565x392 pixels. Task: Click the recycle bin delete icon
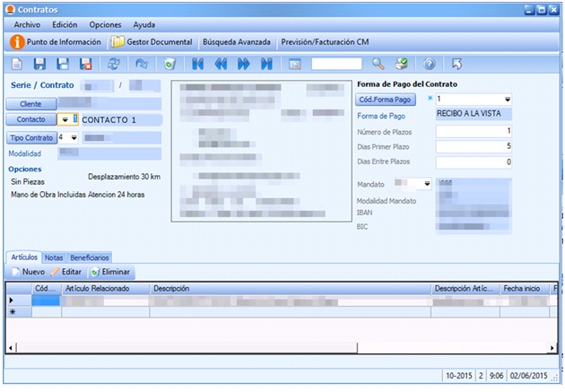169,64
